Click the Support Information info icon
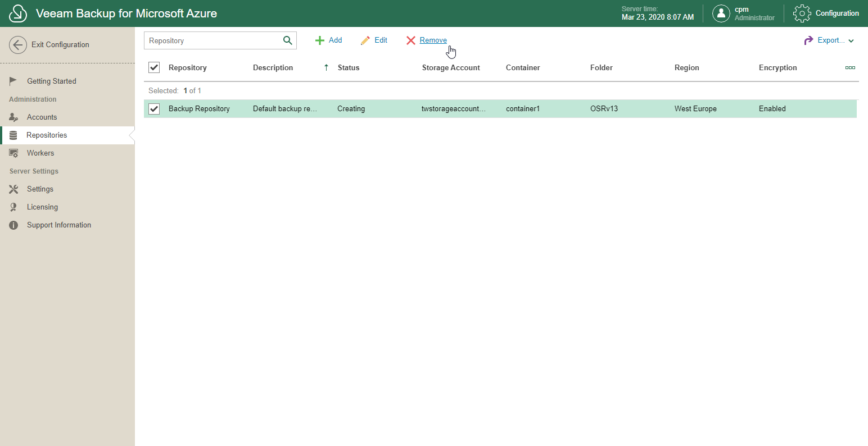Viewport: 868px width, 446px height. [13, 225]
